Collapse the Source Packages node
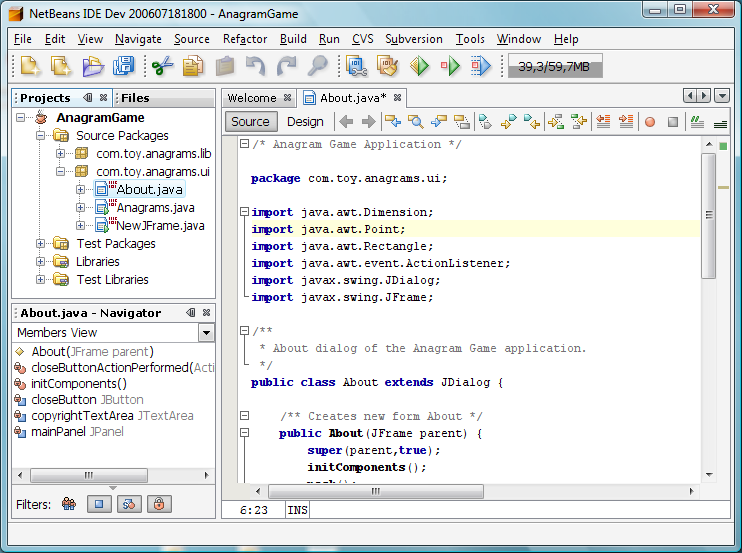This screenshot has width=742, height=553. point(41,135)
